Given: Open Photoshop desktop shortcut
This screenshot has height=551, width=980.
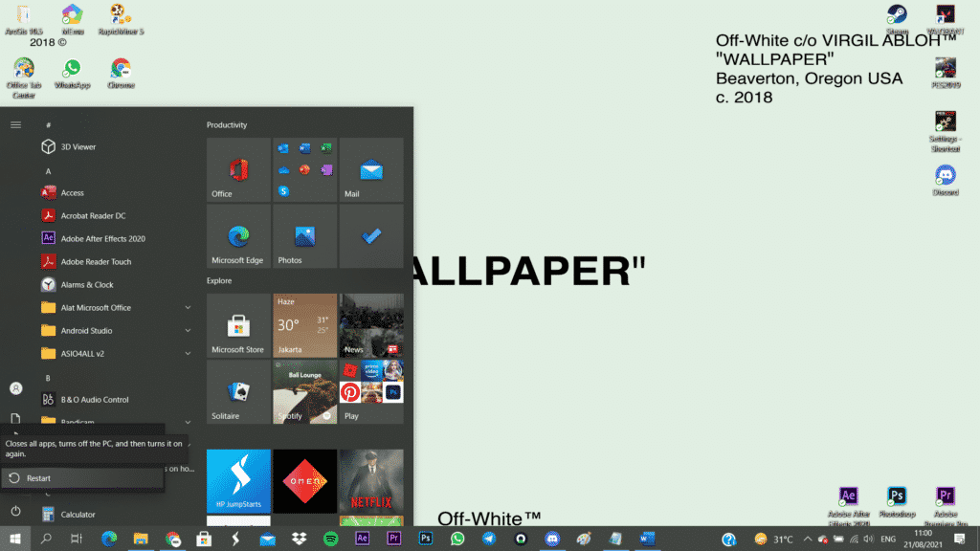Looking at the screenshot, I should pos(897,501).
